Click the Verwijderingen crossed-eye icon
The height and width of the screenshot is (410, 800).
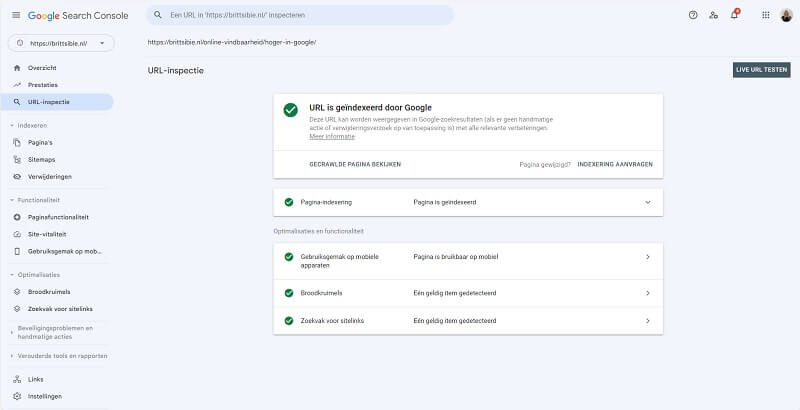(17, 176)
